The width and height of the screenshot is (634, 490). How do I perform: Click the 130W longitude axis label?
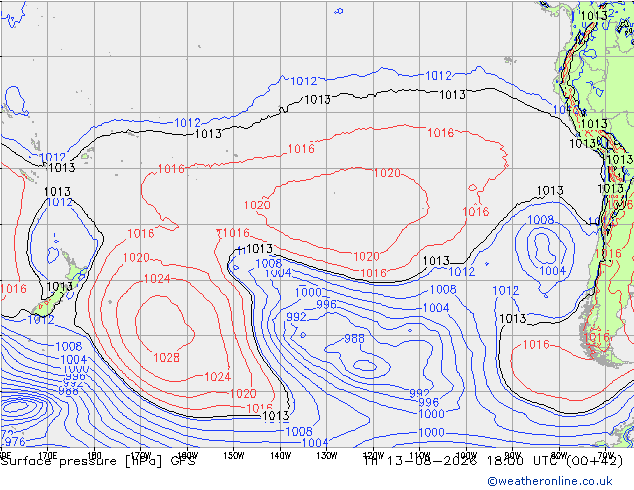pyautogui.click(x=327, y=456)
